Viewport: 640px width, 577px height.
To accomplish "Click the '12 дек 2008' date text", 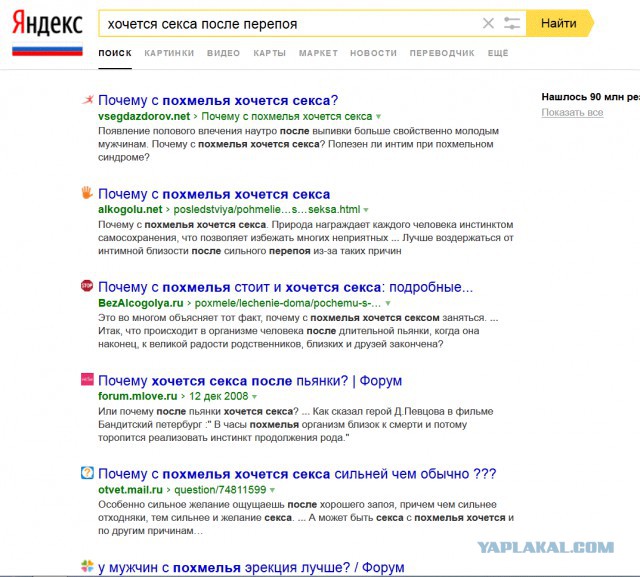I will (218, 396).
